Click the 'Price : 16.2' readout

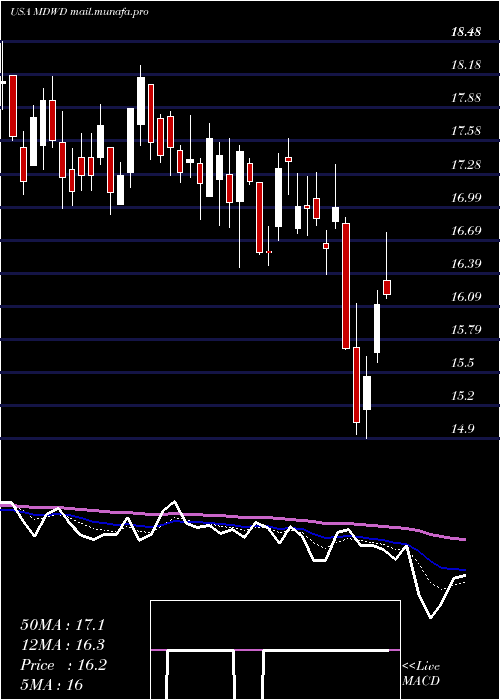tap(63, 665)
